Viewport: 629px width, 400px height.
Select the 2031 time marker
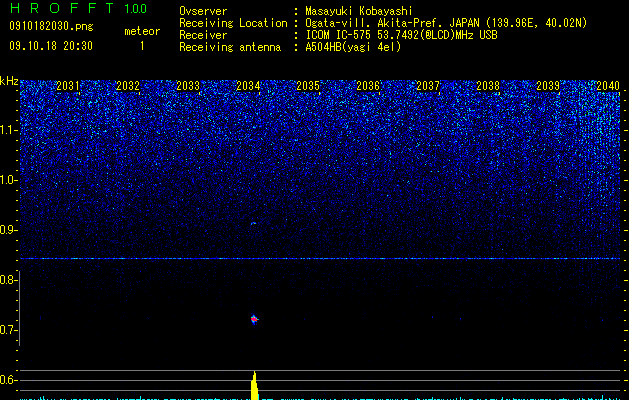(x=68, y=86)
